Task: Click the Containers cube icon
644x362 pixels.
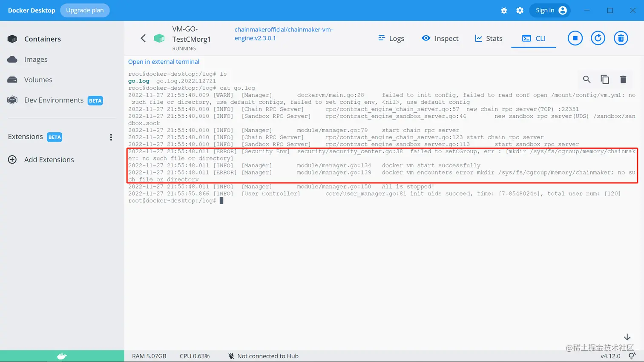Action: point(12,39)
